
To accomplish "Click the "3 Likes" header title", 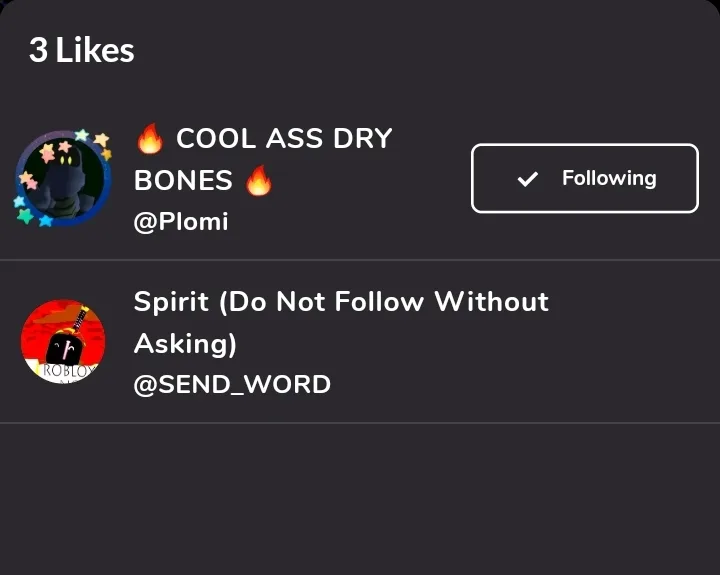I will (x=81, y=50).
